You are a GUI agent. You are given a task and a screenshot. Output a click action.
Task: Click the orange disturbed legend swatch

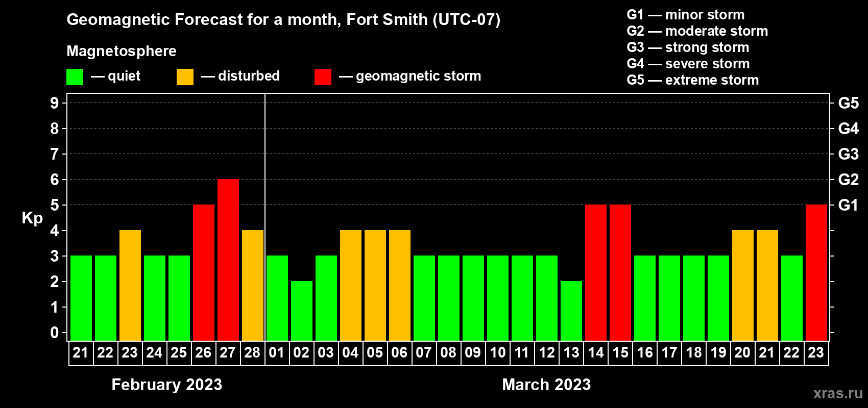185,77
